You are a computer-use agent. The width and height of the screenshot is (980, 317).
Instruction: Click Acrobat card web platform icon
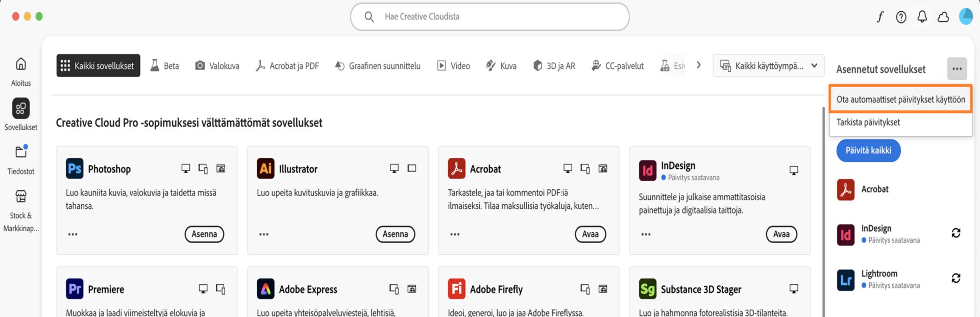pos(602,168)
